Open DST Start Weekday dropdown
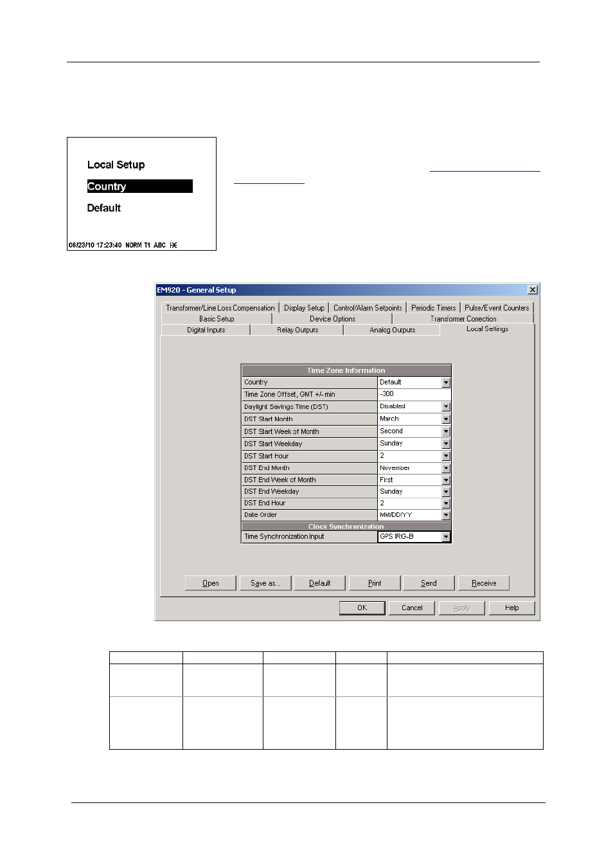 point(446,444)
